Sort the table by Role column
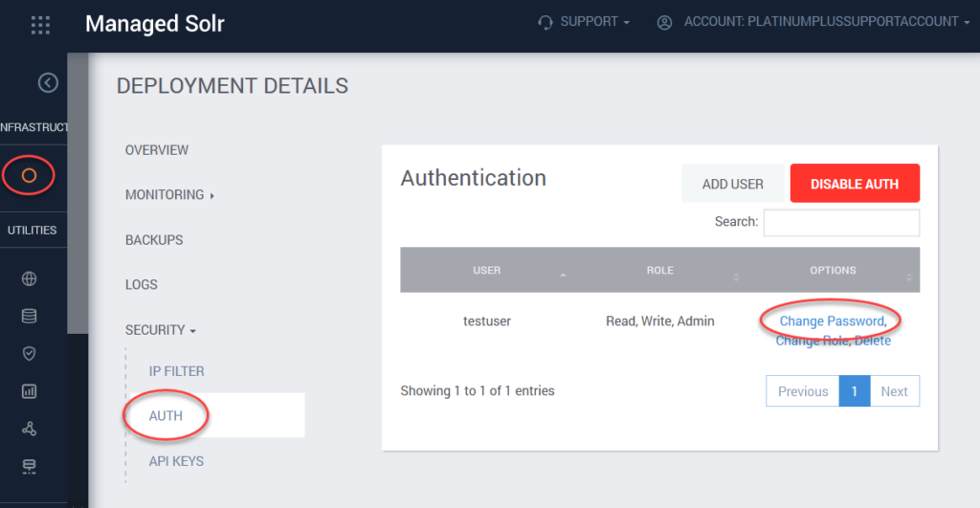Image resolution: width=980 pixels, height=508 pixels. [660, 270]
